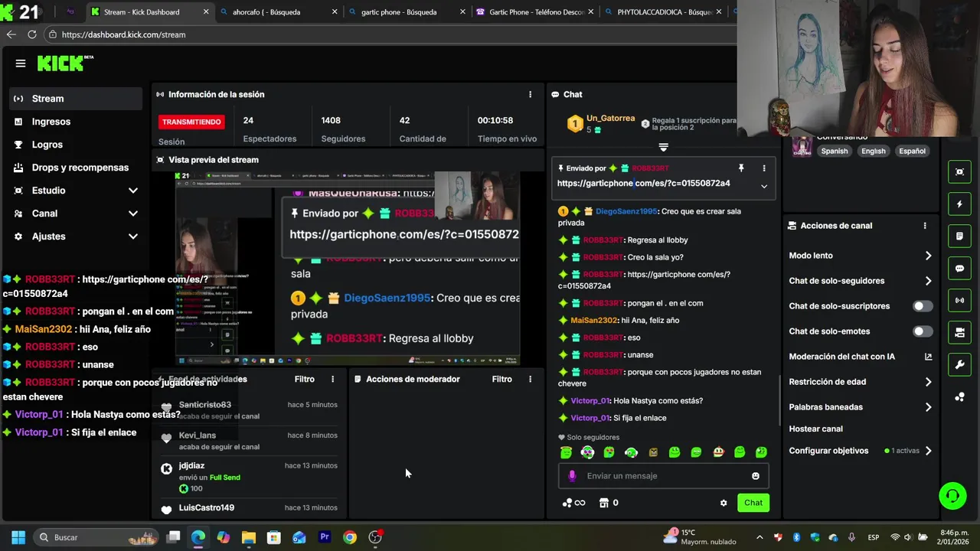The width and height of the screenshot is (980, 551).
Task: Open session info three-dot menu
Action: 530,94
